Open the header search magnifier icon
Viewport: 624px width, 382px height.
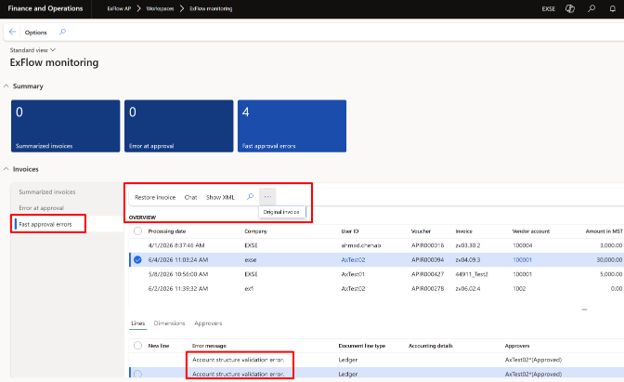click(591, 8)
